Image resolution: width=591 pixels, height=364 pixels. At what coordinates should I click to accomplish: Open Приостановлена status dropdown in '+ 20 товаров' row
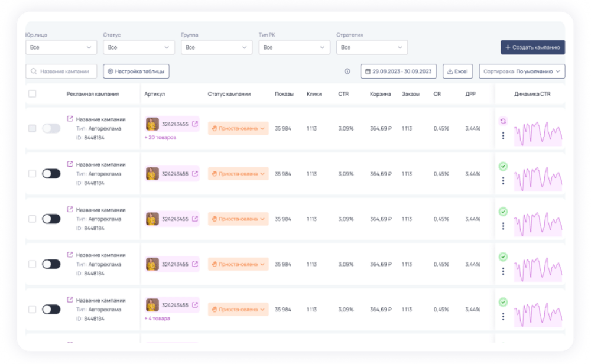[x=238, y=128]
